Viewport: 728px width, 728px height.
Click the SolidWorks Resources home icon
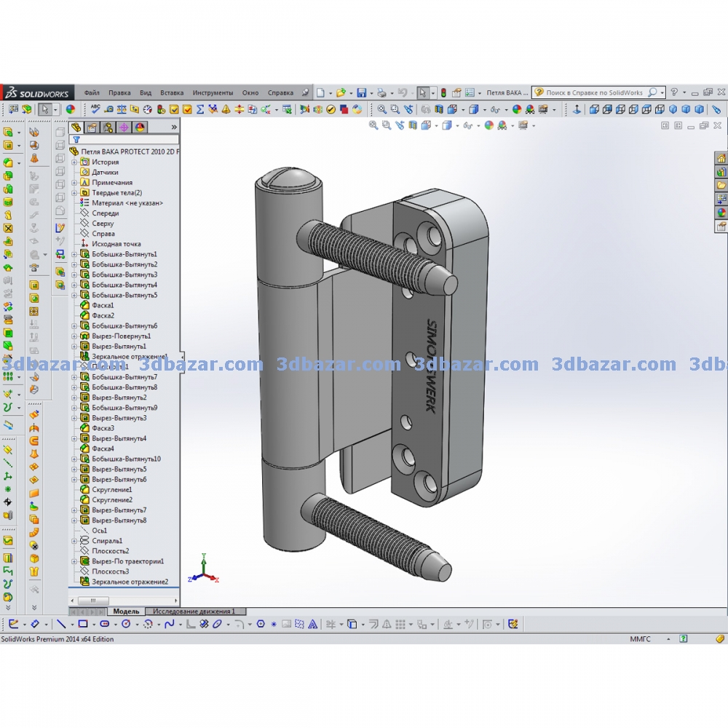tap(721, 158)
